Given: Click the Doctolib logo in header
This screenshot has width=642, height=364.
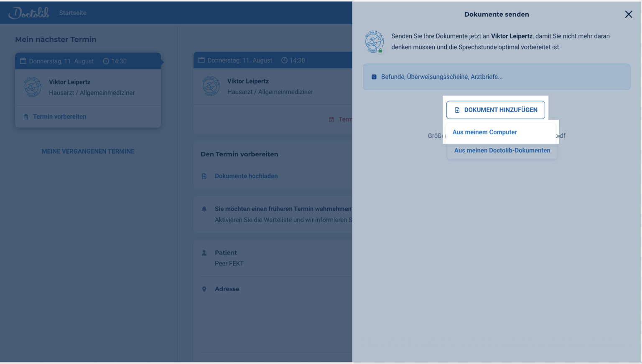Looking at the screenshot, I should [29, 13].
